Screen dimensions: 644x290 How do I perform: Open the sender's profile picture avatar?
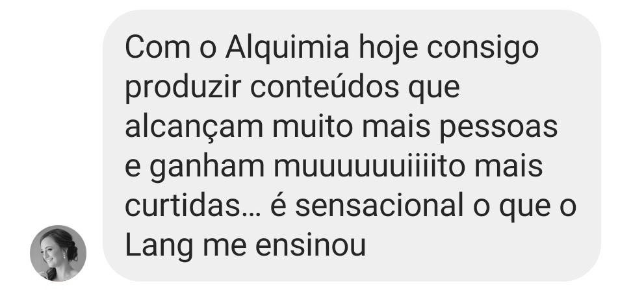pyautogui.click(x=58, y=253)
